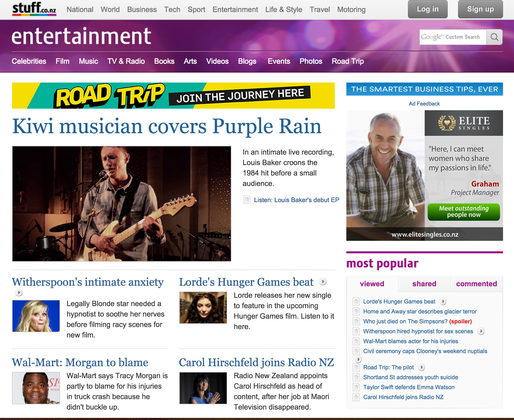Click document icon beside Wal-Mart blames actor link
Image resolution: width=514 pixels, height=420 pixels.
pyautogui.click(x=356, y=341)
